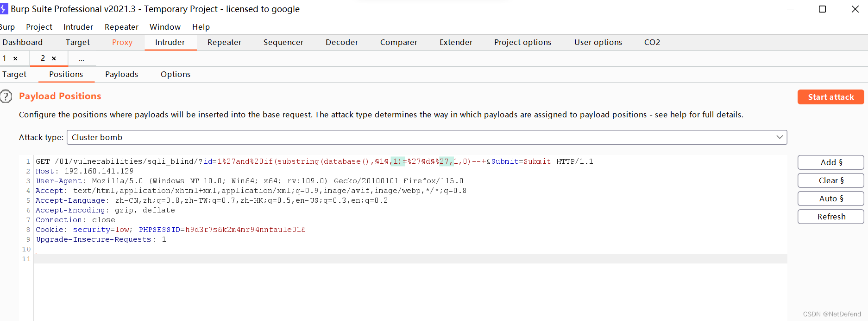
Task: Switch to the Proxy tab
Action: click(x=122, y=42)
